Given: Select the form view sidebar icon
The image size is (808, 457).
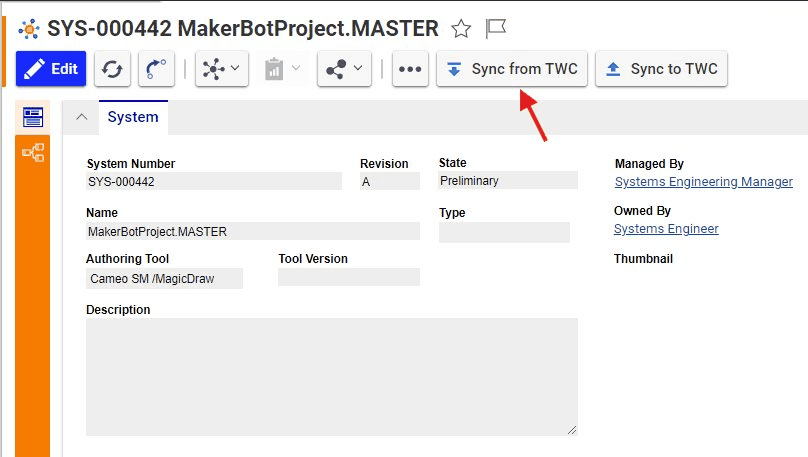Looking at the screenshot, I should [33, 117].
